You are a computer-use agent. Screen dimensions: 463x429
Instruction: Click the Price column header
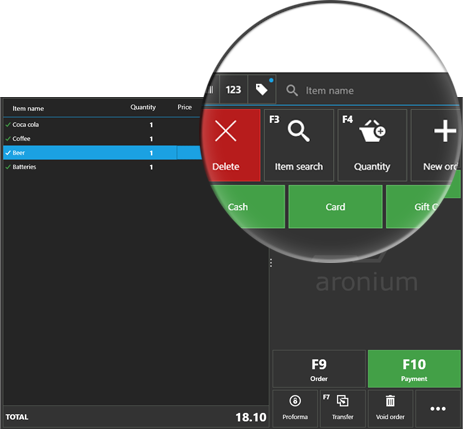[x=184, y=107]
